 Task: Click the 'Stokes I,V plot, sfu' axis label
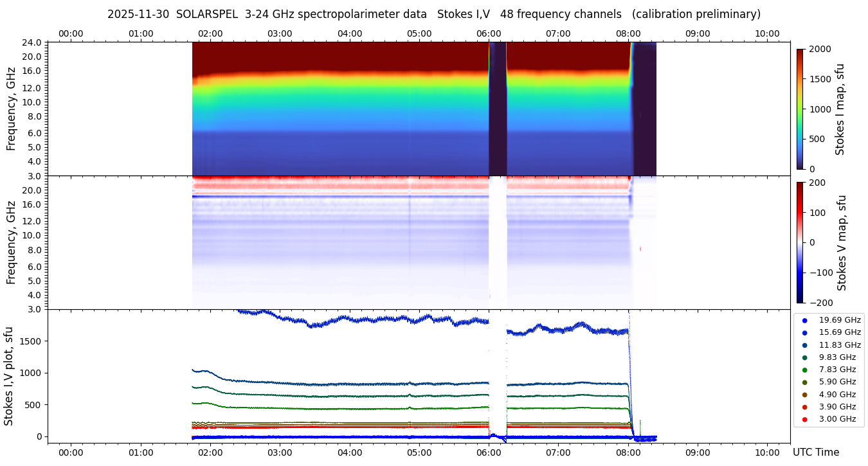coord(9,376)
